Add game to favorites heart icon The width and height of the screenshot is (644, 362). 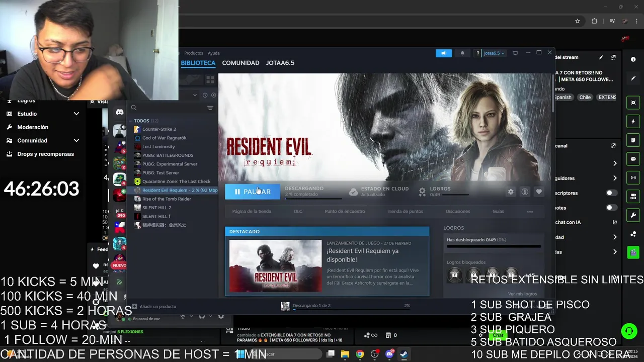tap(539, 192)
